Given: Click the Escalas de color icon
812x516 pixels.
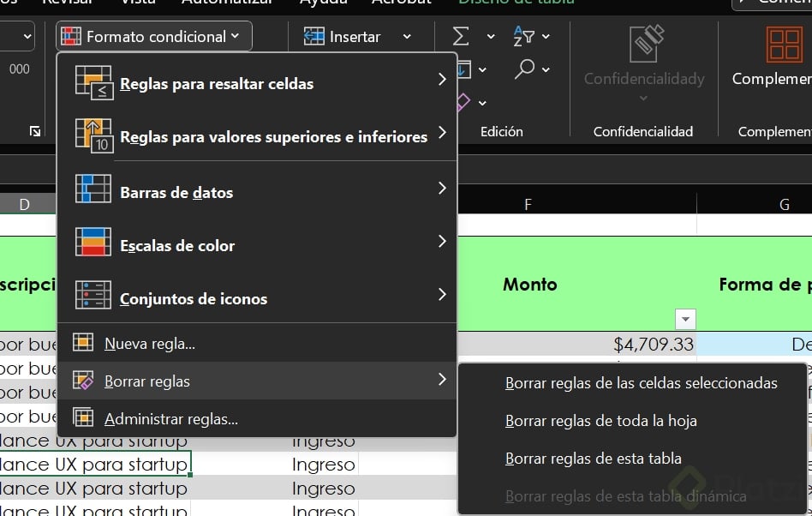Looking at the screenshot, I should point(93,242).
